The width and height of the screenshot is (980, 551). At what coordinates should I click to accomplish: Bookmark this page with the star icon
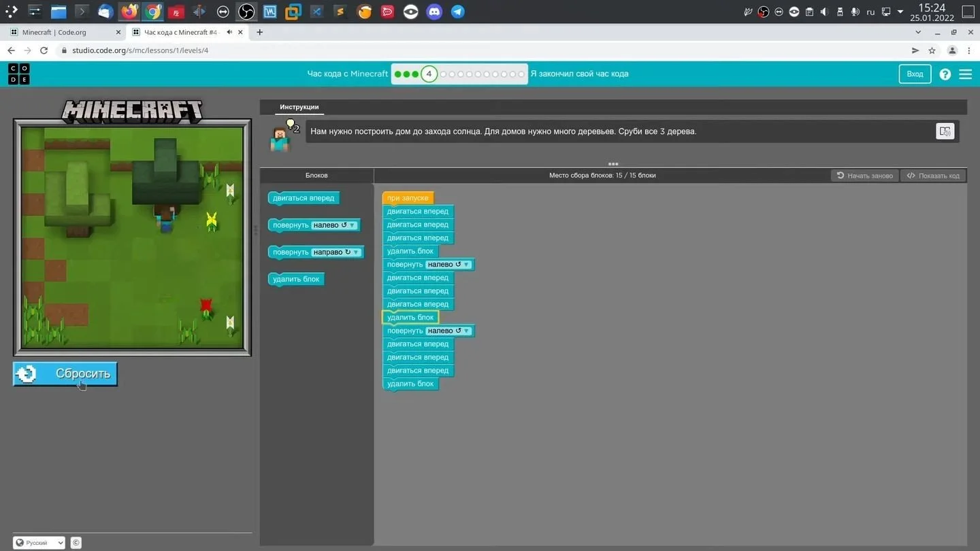[932, 50]
